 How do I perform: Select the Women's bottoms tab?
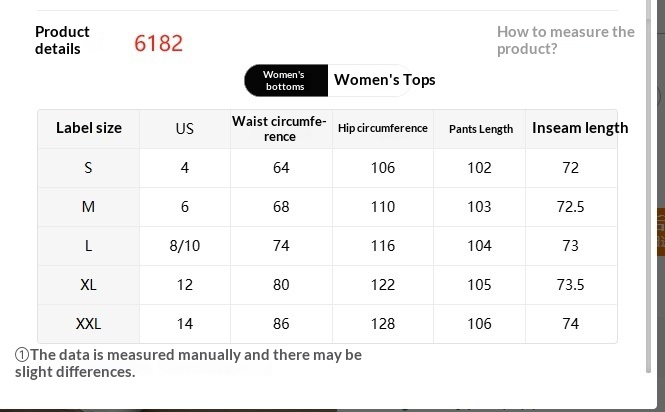click(x=285, y=81)
